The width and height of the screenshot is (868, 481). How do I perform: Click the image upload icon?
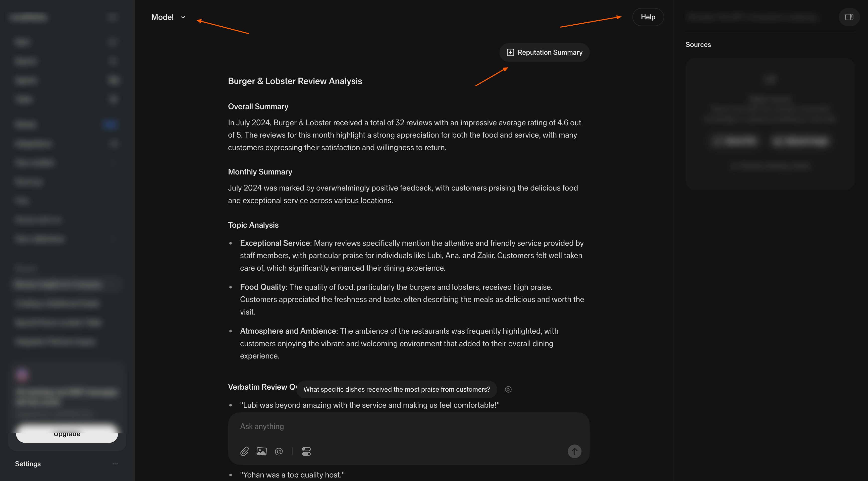coord(261,451)
